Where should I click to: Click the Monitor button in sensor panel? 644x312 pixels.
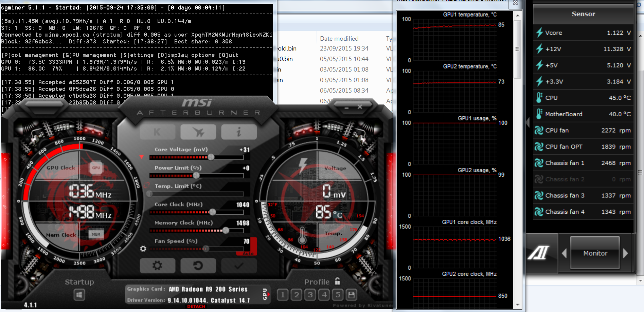click(595, 253)
